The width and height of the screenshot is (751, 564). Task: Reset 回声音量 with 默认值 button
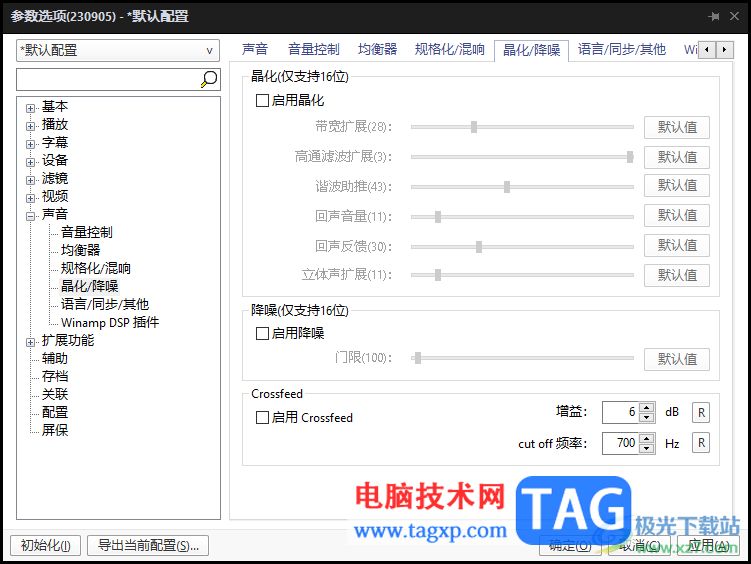(677, 215)
